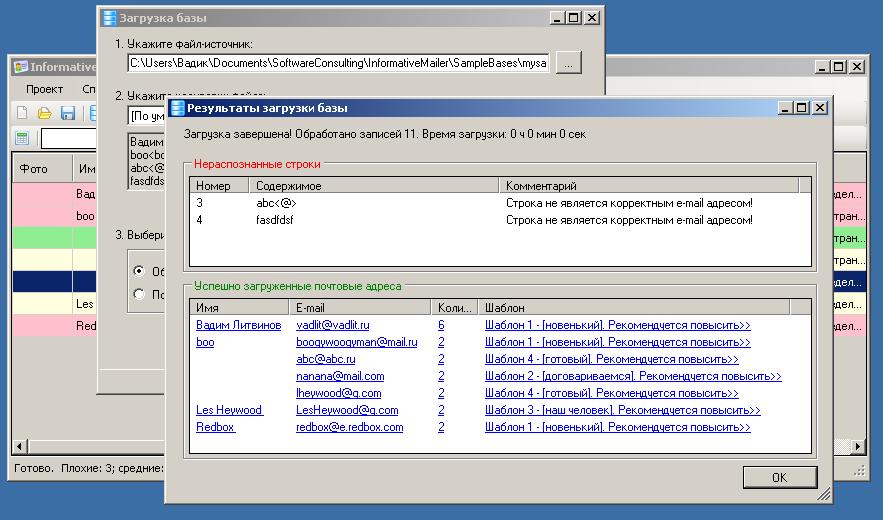Viewport: 883px width, 520px height.
Task: Click the redbox@e.redbox.com email link
Action: pyautogui.click(x=350, y=427)
